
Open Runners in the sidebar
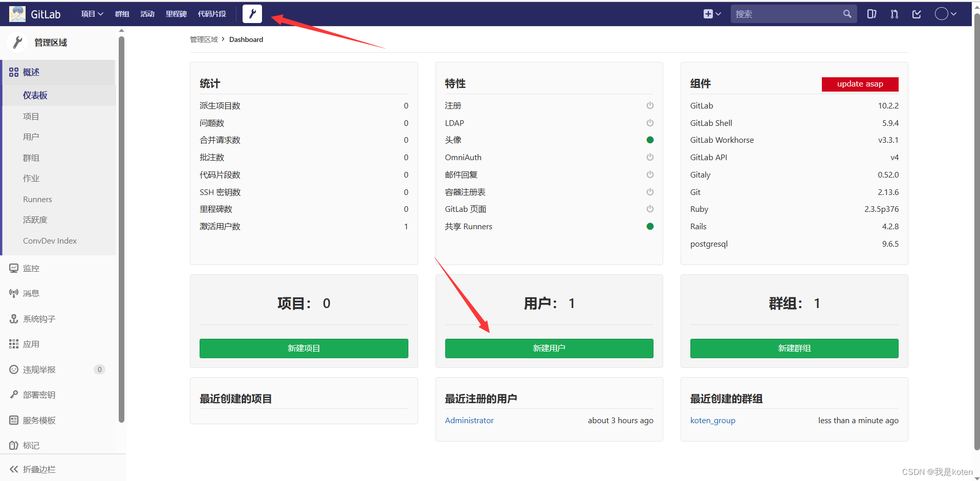[37, 199]
